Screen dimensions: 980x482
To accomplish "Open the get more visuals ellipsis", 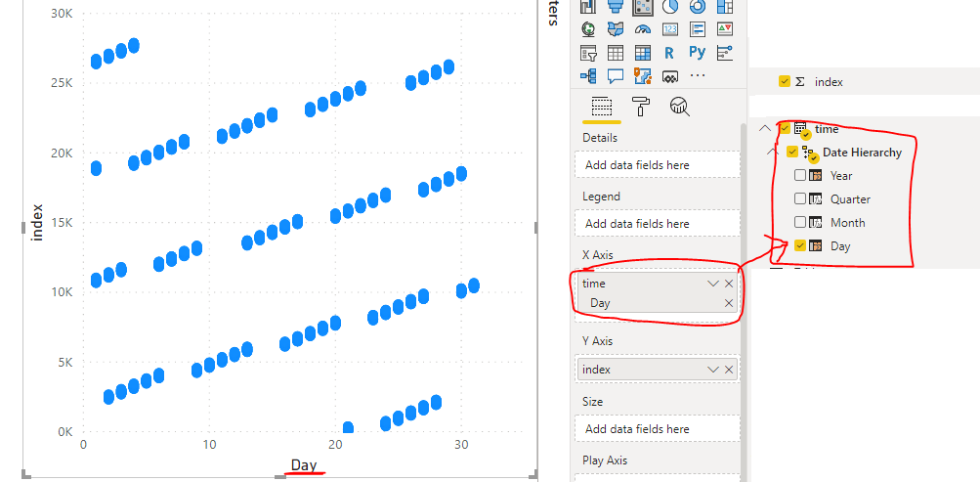I will (698, 75).
